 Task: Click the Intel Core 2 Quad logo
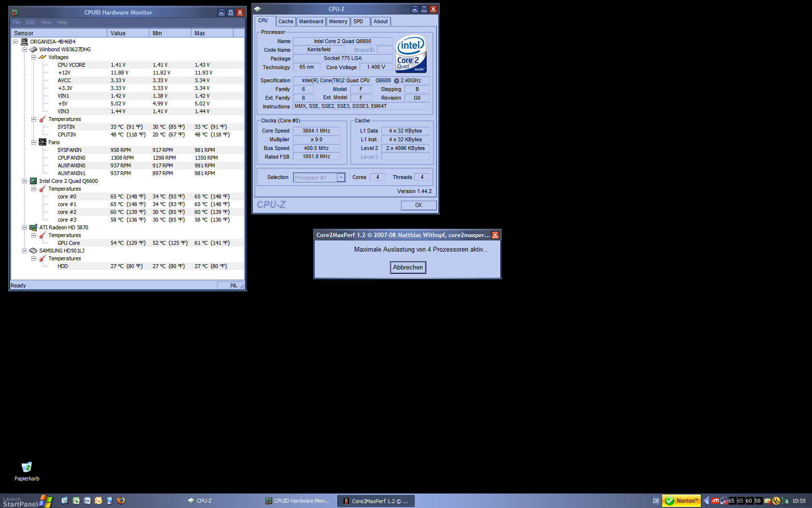411,53
